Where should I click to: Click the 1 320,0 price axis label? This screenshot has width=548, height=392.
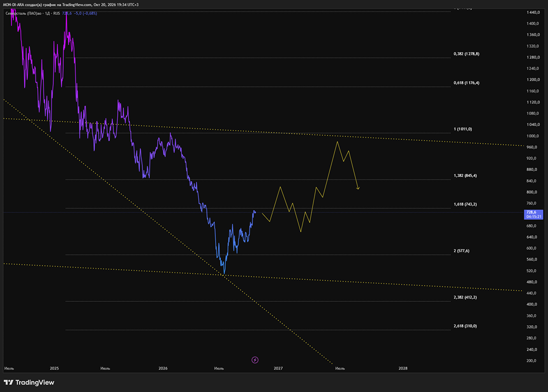[533, 46]
